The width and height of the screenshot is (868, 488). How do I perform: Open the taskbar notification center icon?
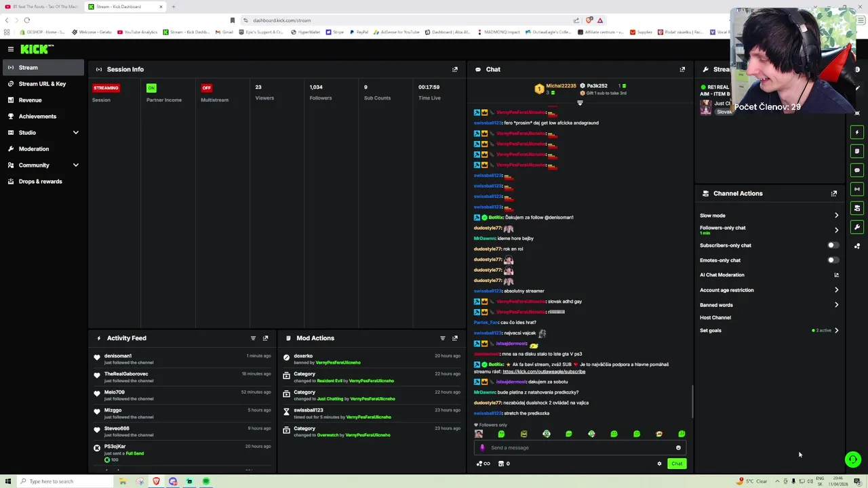tap(858, 481)
